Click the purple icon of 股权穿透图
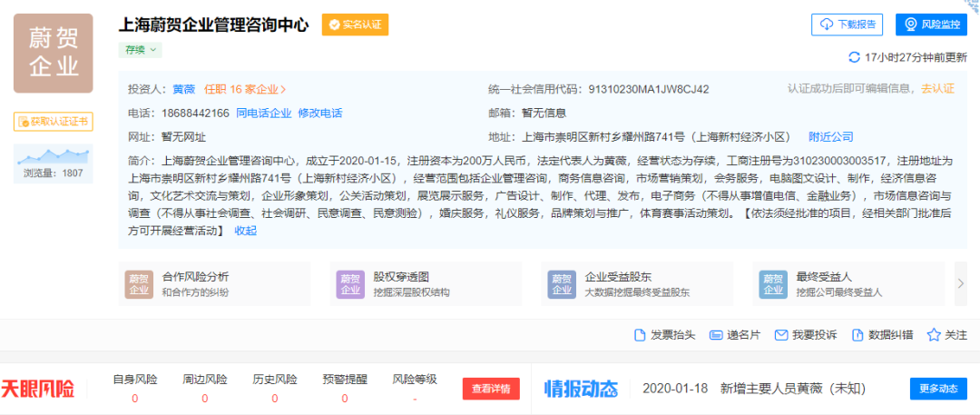 click(x=350, y=284)
